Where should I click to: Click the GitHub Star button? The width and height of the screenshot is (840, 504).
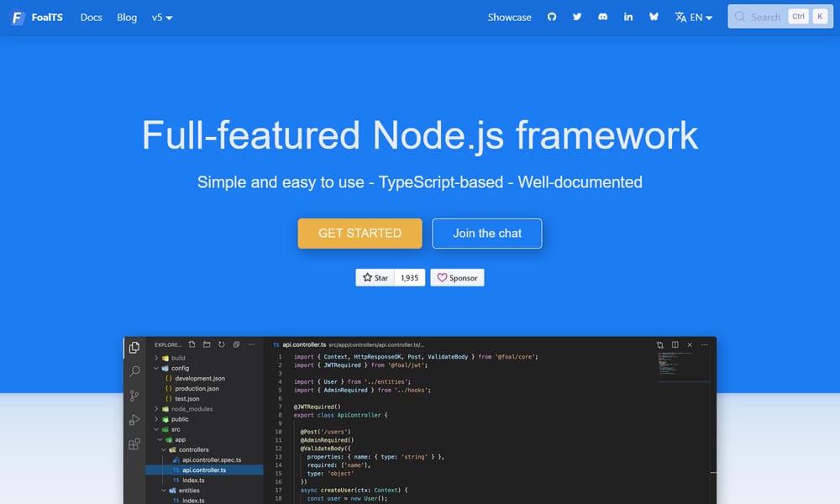tap(375, 277)
